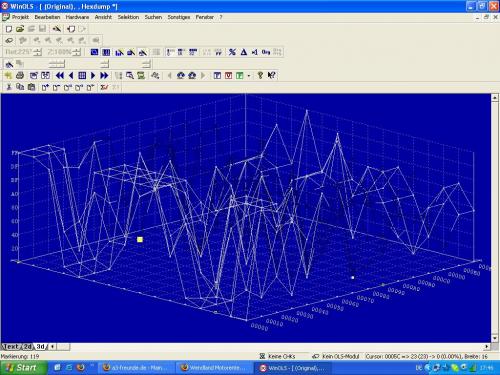Click the Org original values icon
The image size is (500, 375).
coord(266,52)
